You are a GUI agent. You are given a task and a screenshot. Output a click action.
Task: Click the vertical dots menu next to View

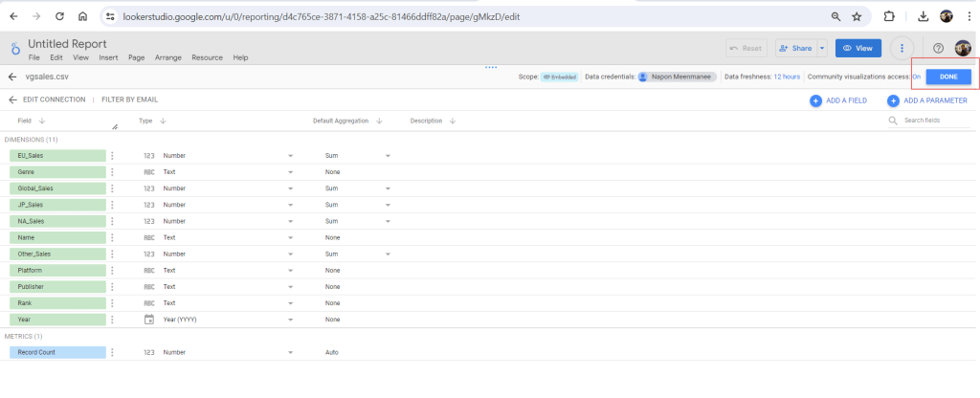[902, 48]
